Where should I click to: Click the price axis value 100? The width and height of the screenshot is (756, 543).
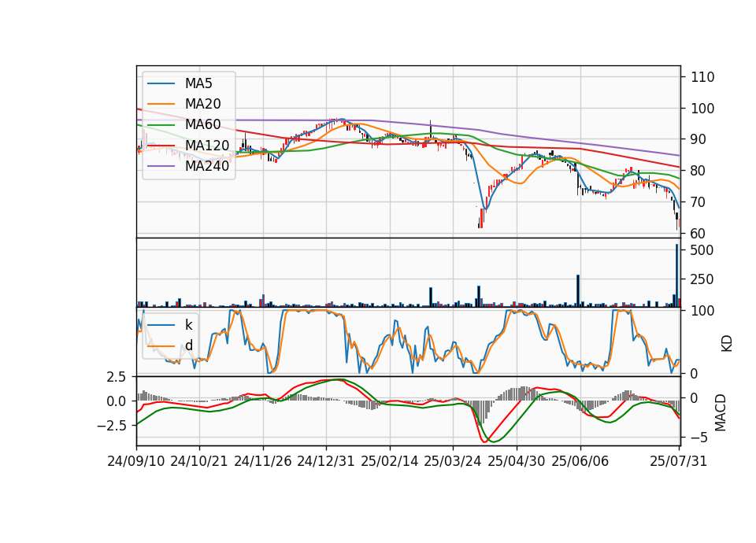(702, 109)
